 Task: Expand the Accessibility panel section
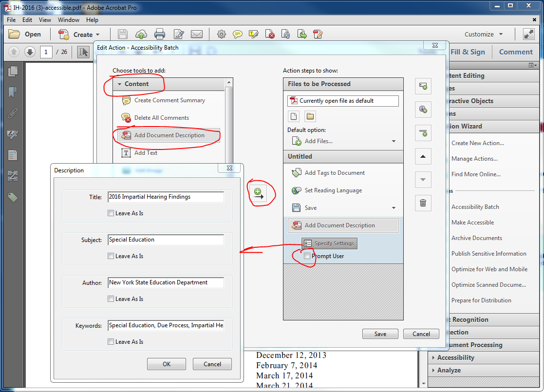(433, 357)
